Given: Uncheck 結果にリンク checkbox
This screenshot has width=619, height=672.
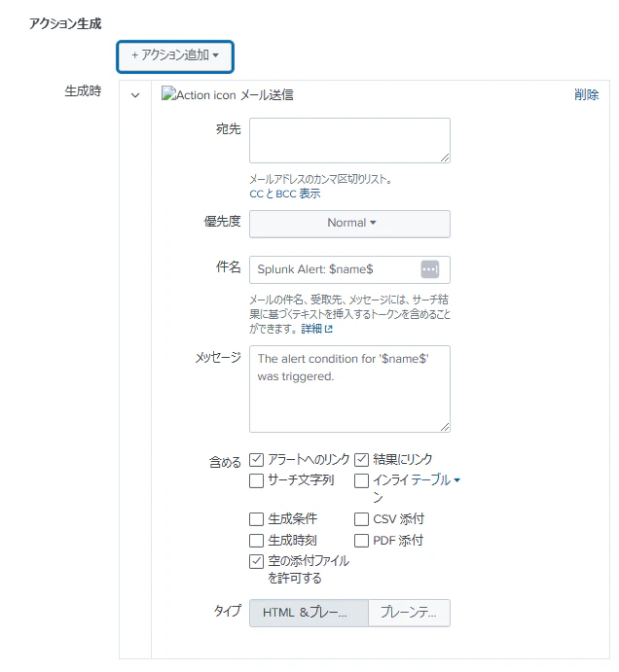Looking at the screenshot, I should [x=361, y=460].
